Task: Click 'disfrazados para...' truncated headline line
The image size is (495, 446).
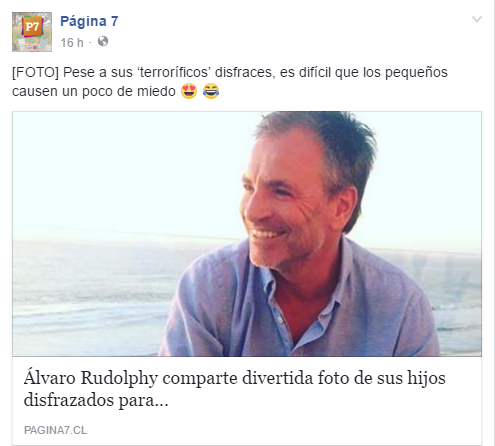Action: click(96, 400)
